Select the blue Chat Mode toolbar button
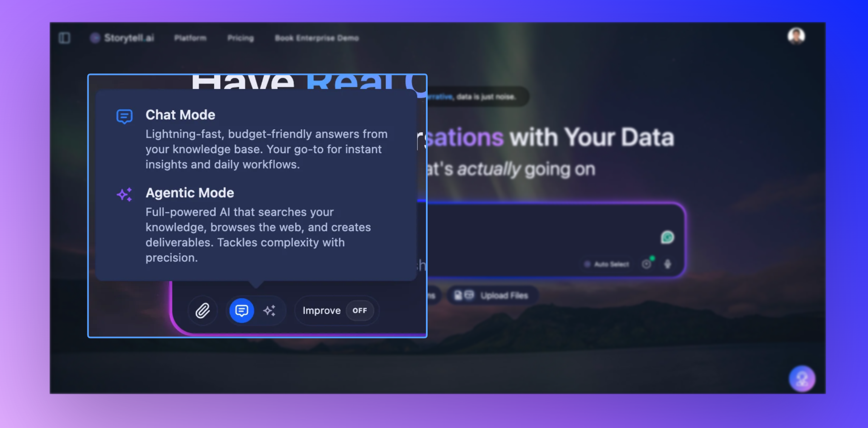868x428 pixels. pos(241,311)
